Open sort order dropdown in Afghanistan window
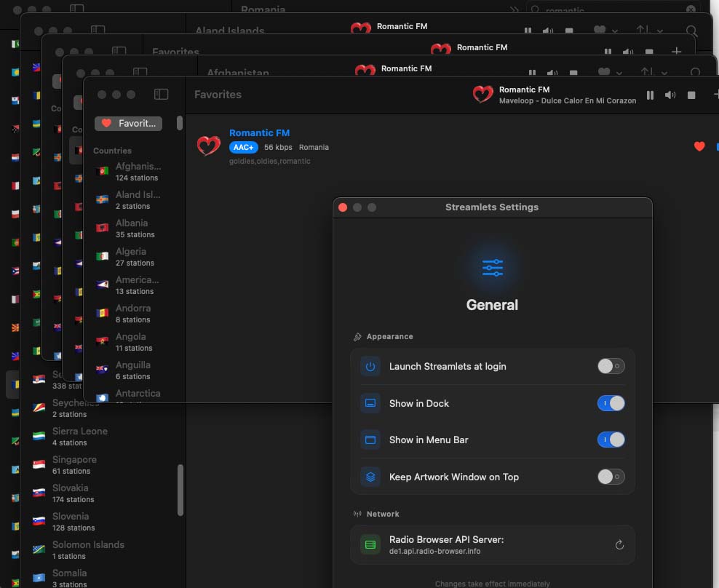Image resolution: width=719 pixels, height=588 pixels. click(654, 73)
